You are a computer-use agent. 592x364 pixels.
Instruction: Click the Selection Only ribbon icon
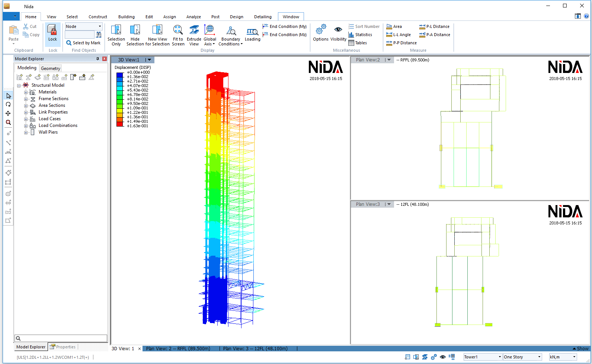(x=116, y=30)
